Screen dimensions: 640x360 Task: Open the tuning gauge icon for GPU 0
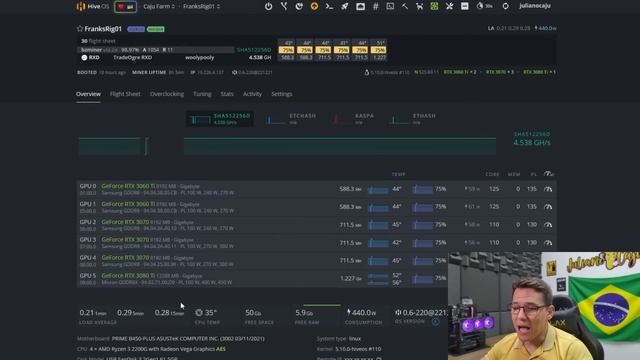coord(548,189)
